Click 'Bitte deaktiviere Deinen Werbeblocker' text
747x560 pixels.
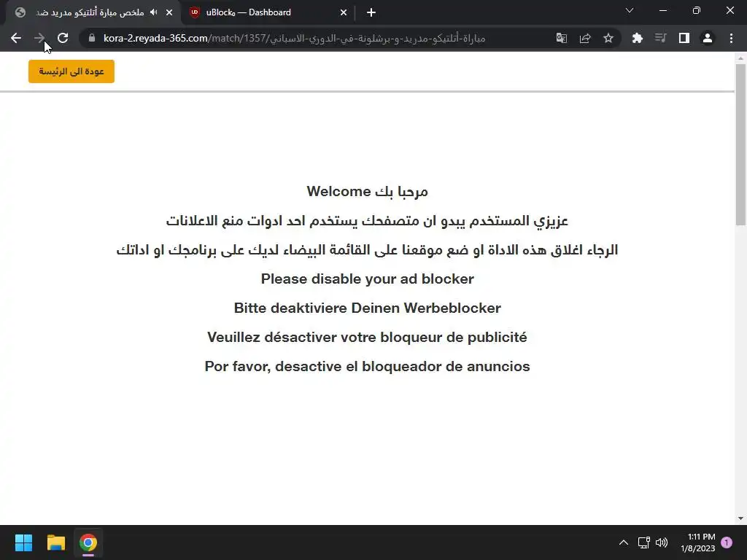(x=368, y=308)
